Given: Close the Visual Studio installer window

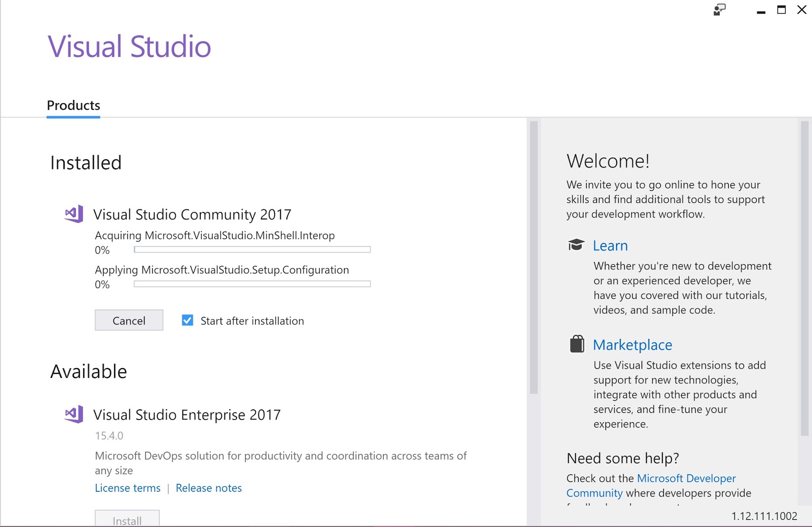Looking at the screenshot, I should (x=802, y=10).
